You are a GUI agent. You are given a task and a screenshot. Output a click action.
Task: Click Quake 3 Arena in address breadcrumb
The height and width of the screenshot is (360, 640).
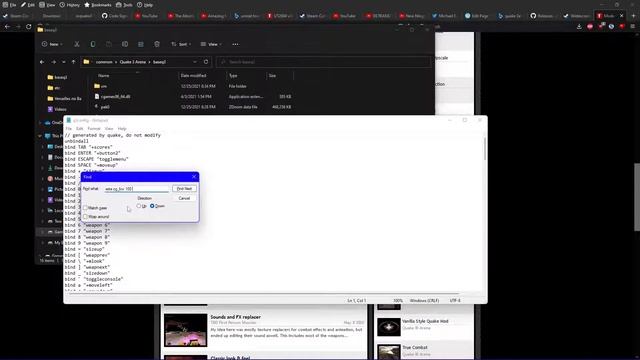pyautogui.click(x=133, y=62)
